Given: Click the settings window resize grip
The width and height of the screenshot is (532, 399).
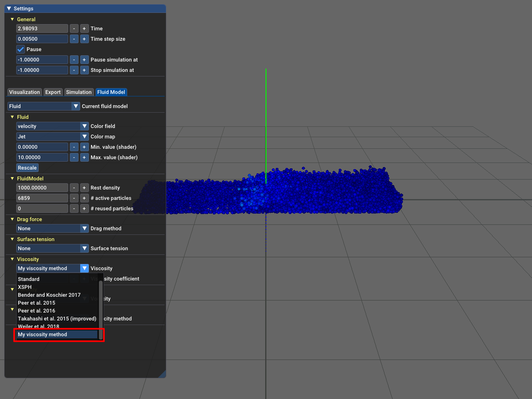Looking at the screenshot, I should [x=163, y=374].
